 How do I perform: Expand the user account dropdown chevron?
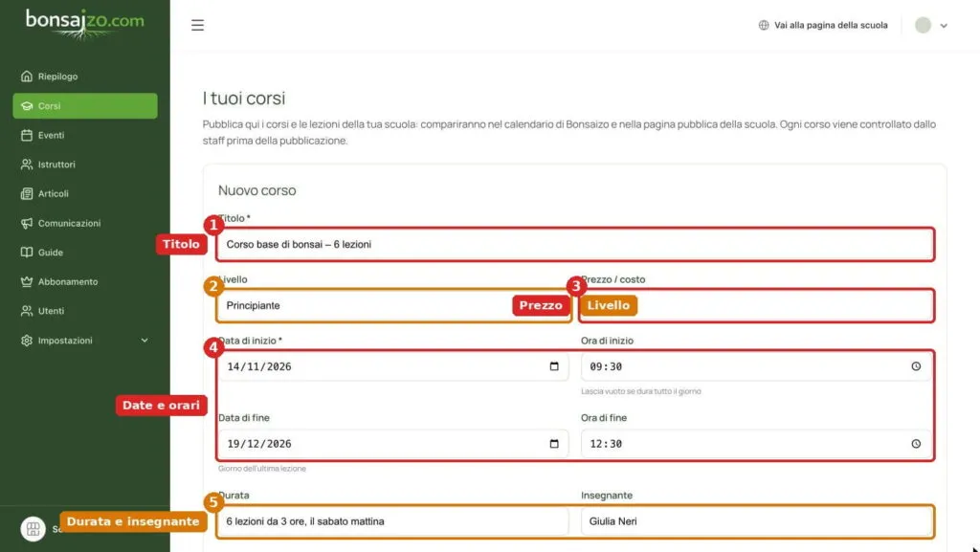coord(944,26)
